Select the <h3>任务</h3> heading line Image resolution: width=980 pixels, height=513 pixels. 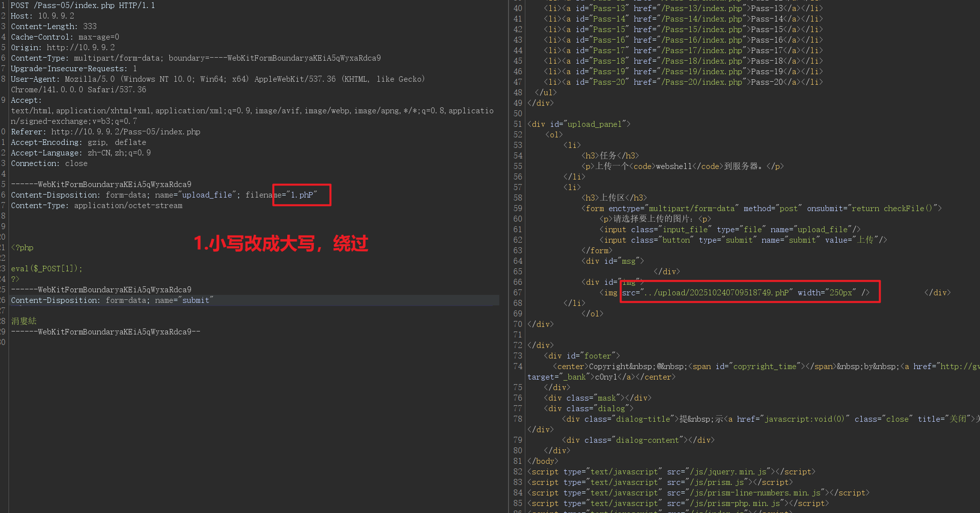click(611, 156)
